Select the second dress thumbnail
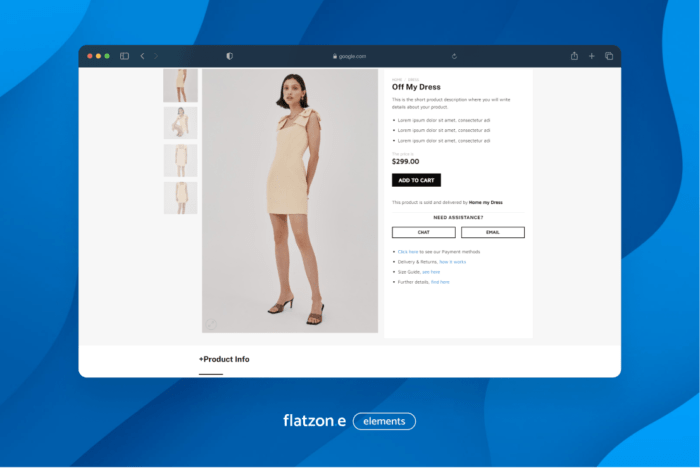The width and height of the screenshot is (700, 468). (180, 123)
